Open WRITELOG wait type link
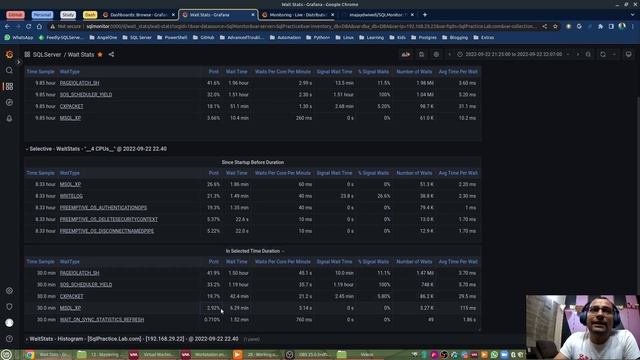The height and width of the screenshot is (360, 640). (71, 196)
